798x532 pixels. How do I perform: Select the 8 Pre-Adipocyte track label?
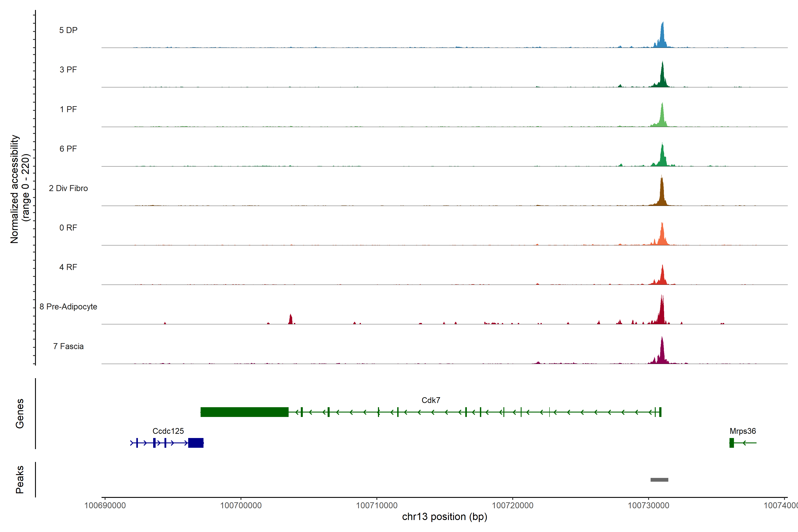tap(68, 306)
